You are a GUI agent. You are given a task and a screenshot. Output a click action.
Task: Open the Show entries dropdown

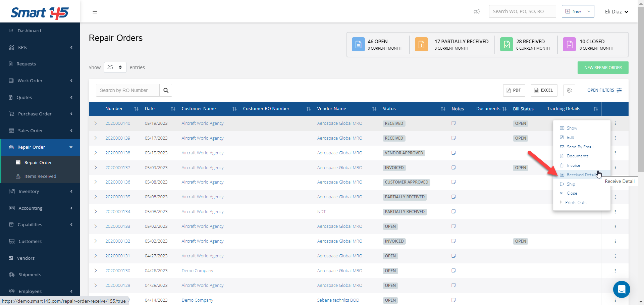click(115, 67)
